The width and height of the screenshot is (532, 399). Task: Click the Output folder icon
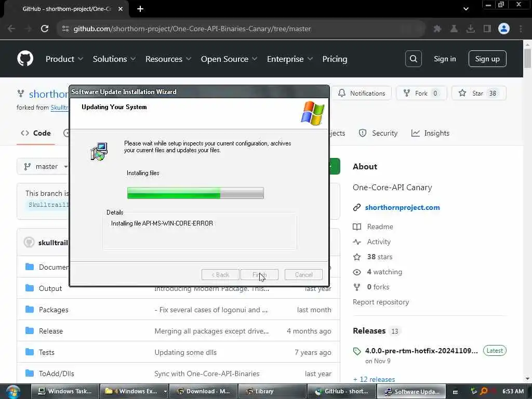[x=30, y=288]
